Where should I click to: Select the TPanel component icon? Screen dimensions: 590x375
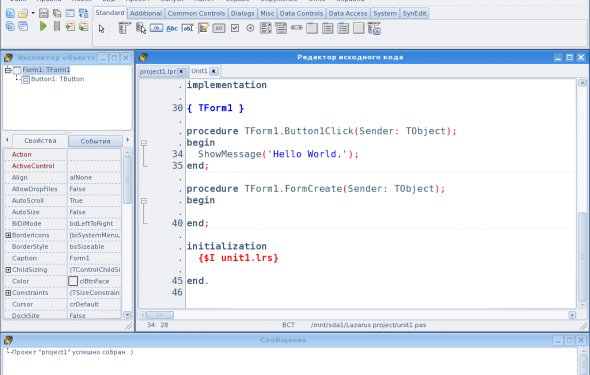[x=358, y=28]
